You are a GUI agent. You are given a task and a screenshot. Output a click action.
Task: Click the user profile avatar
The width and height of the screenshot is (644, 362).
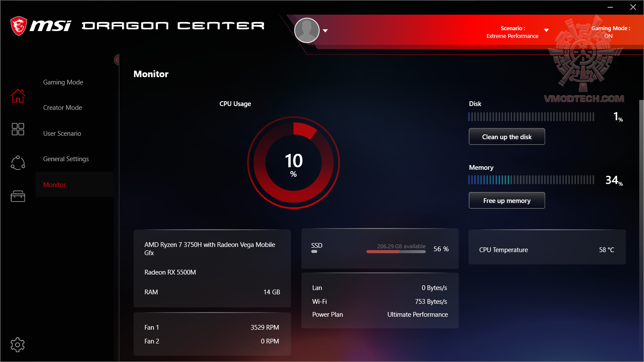click(307, 31)
